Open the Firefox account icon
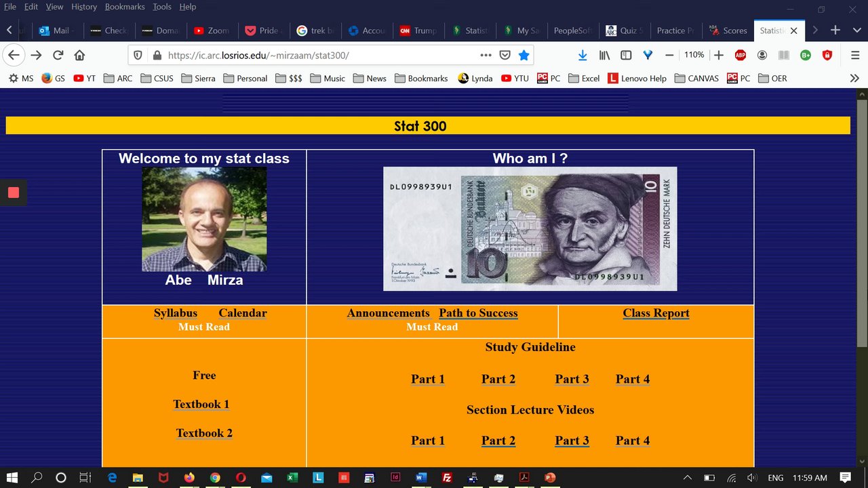The image size is (868, 488). [762, 55]
